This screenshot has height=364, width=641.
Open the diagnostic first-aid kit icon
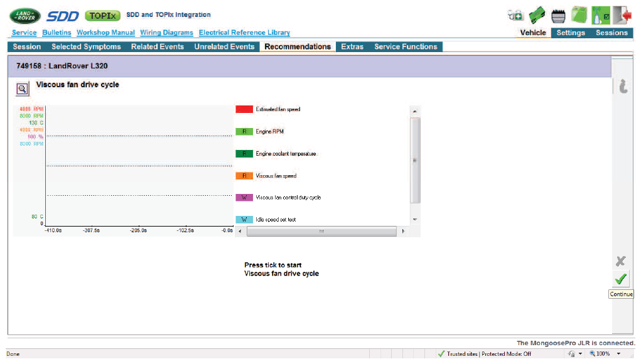[x=515, y=16]
